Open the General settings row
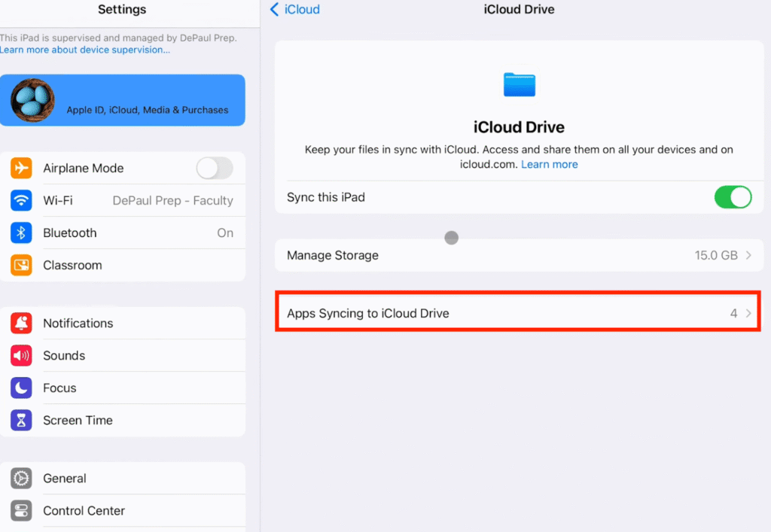Viewport: 771px width, 532px height. (x=123, y=479)
